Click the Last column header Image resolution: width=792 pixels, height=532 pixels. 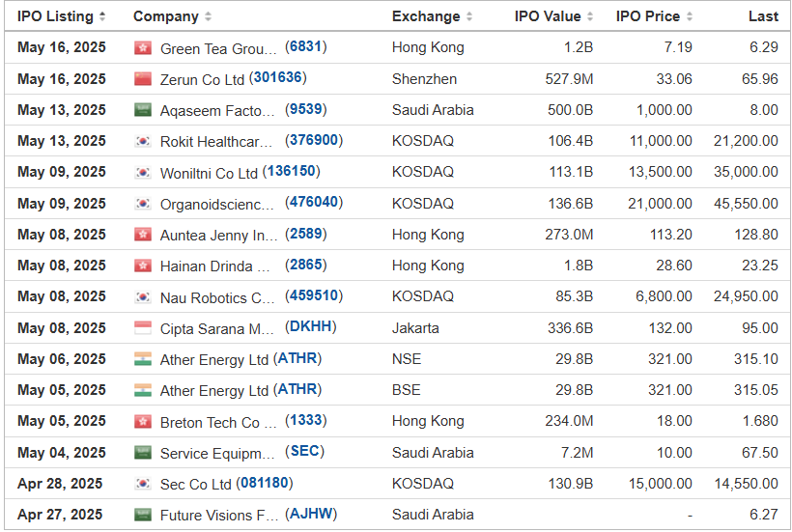tap(763, 16)
